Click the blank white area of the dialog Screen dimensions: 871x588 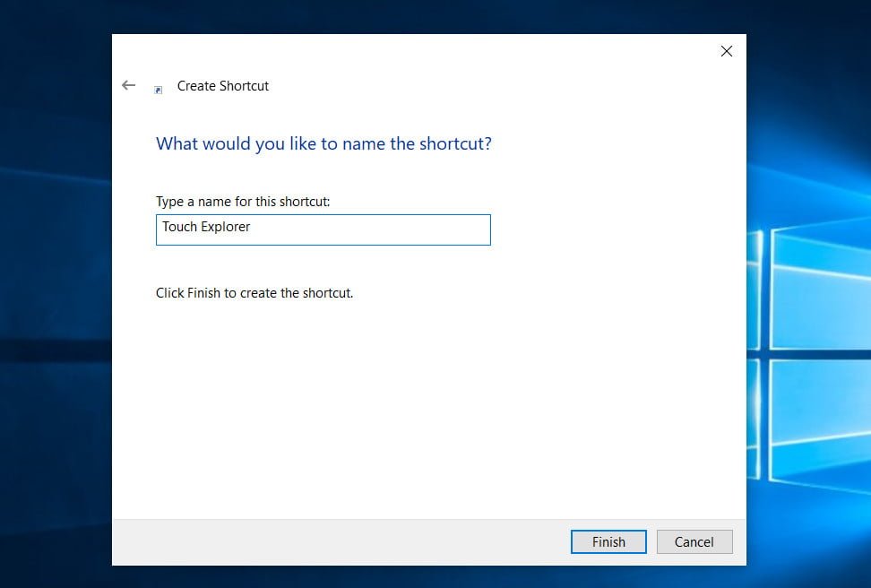pyautogui.click(x=430, y=403)
